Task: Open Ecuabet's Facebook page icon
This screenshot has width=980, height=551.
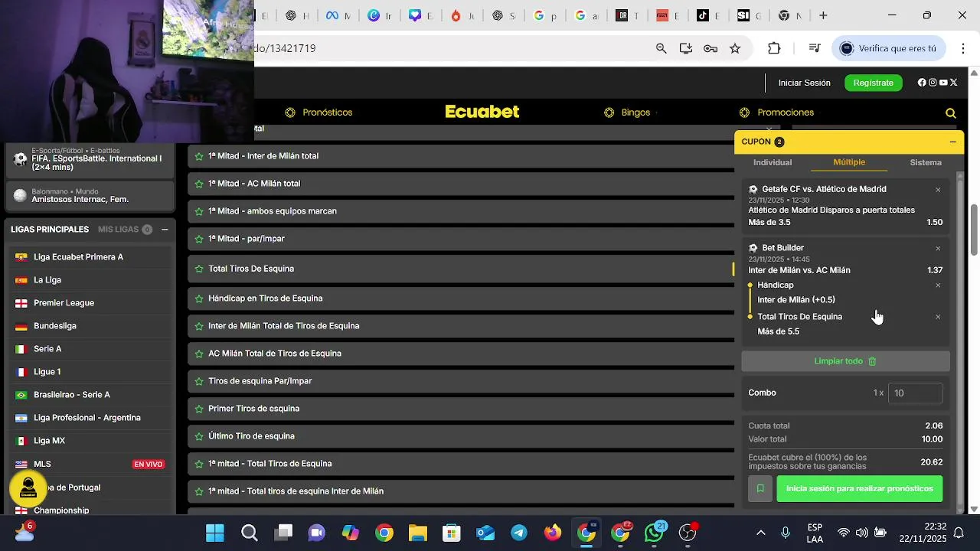Action: (x=922, y=83)
